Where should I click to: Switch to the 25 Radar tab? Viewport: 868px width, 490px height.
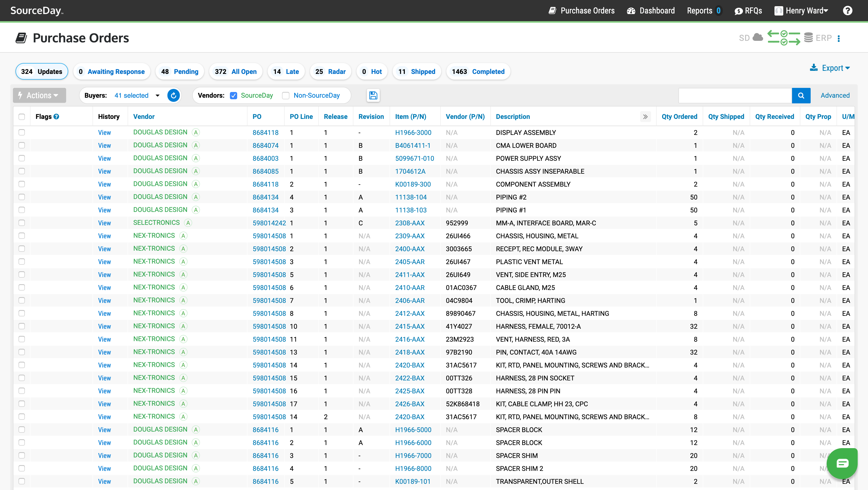click(x=331, y=71)
